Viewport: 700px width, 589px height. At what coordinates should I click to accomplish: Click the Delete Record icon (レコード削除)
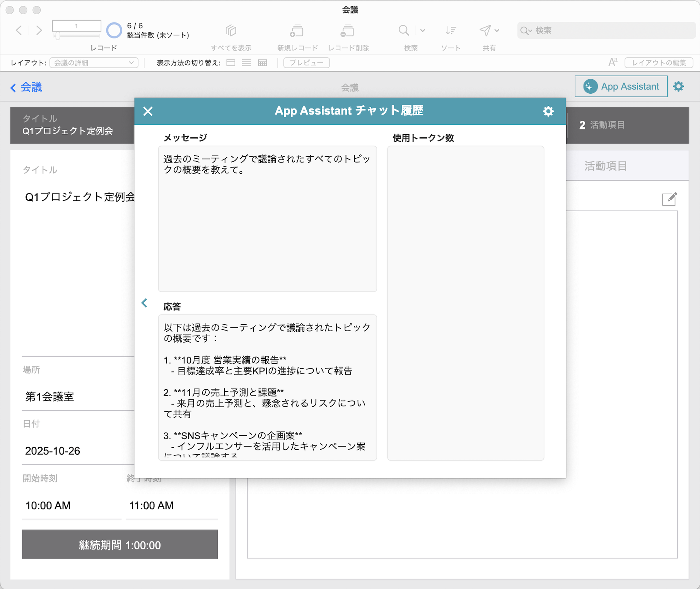[348, 31]
